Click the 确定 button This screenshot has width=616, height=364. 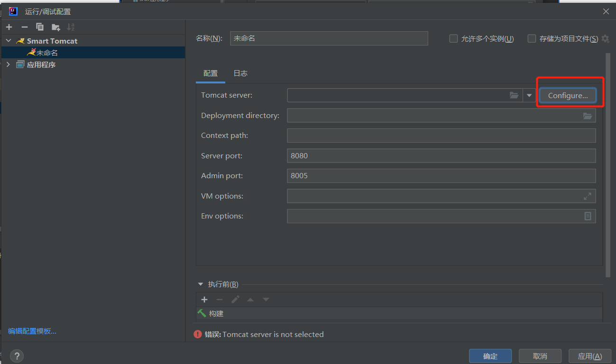(x=490, y=356)
